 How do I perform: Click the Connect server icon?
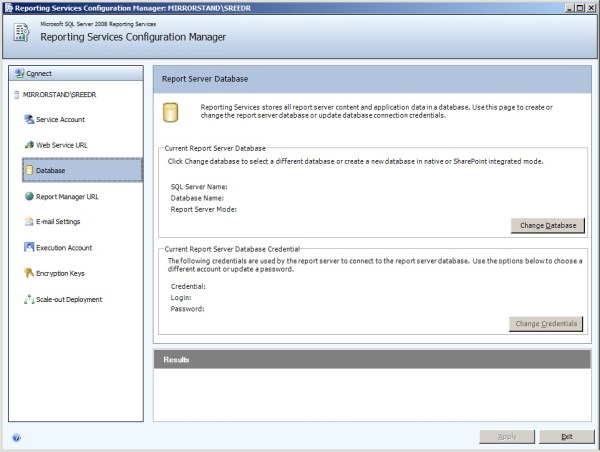pos(20,73)
